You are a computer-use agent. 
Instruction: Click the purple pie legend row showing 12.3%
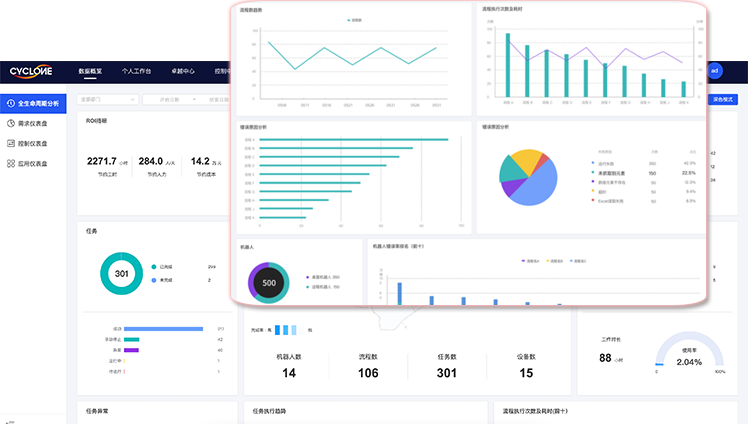click(x=644, y=182)
